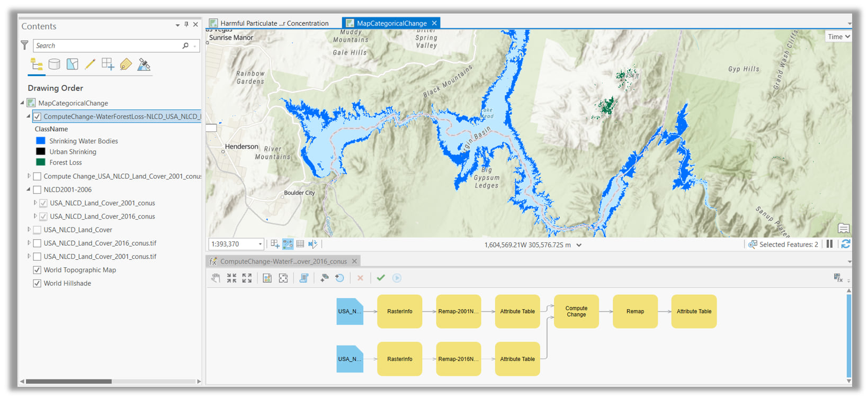This screenshot has width=868, height=399.
Task: Open the Time dropdown on the map
Action: tap(839, 37)
